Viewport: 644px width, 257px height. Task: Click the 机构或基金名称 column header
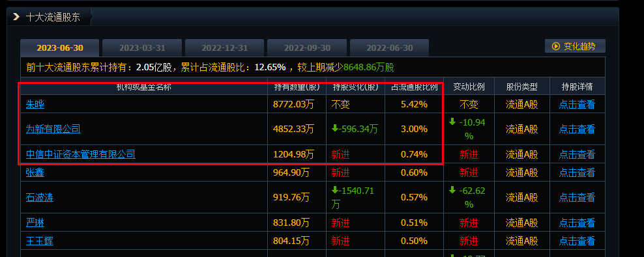144,87
